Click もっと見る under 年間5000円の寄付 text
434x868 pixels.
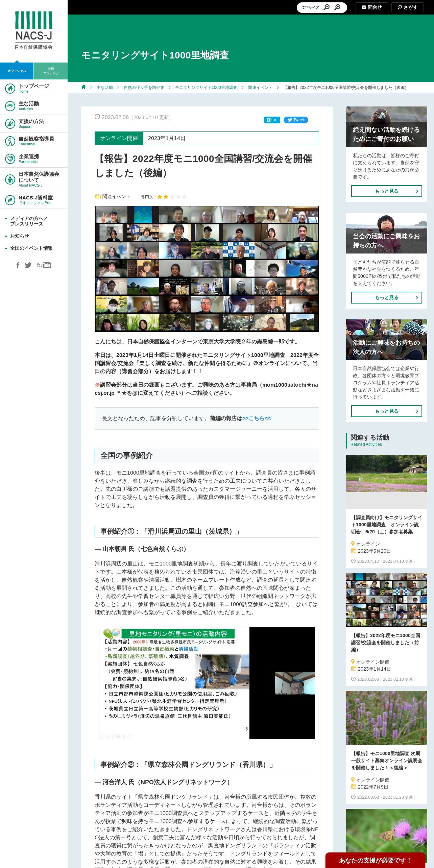[x=387, y=297]
